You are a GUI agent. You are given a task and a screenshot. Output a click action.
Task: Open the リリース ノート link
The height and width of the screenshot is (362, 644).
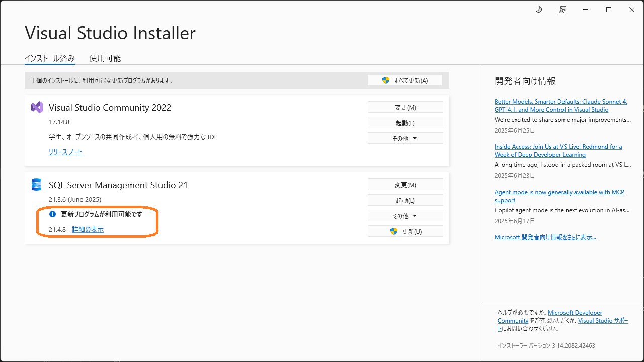pos(65,152)
